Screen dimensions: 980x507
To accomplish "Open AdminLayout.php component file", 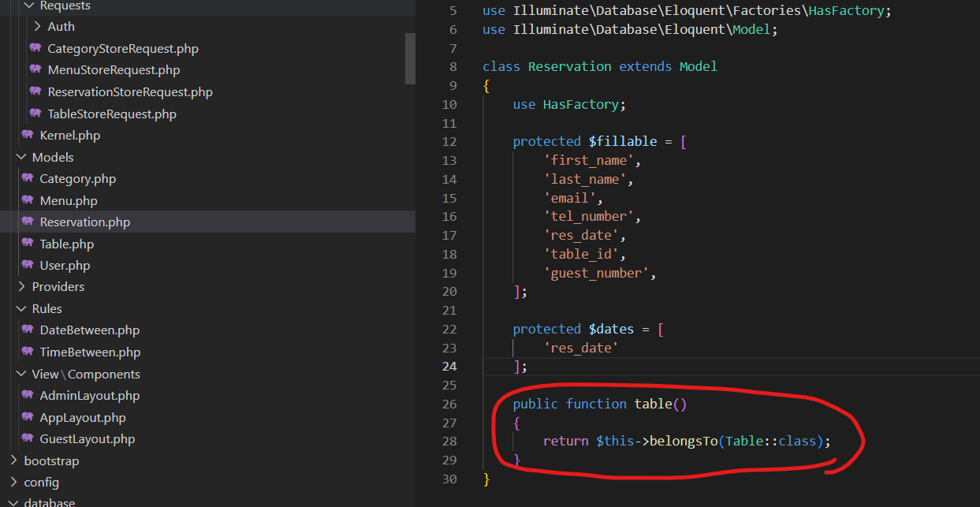I will [x=89, y=396].
